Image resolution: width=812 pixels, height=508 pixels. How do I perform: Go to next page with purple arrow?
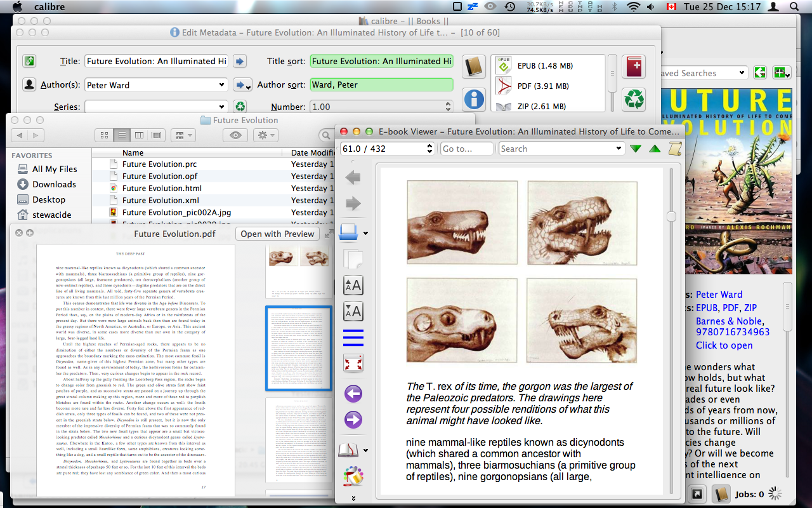click(353, 420)
